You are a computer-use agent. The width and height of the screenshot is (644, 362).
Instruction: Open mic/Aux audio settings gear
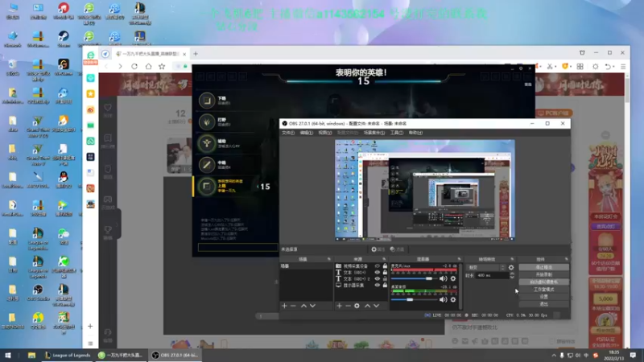coord(453,278)
